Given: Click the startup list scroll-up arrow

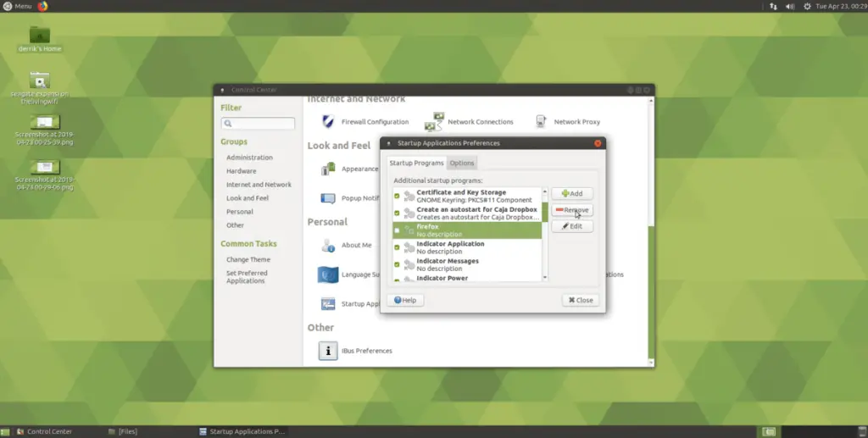Looking at the screenshot, I should pyautogui.click(x=545, y=191).
